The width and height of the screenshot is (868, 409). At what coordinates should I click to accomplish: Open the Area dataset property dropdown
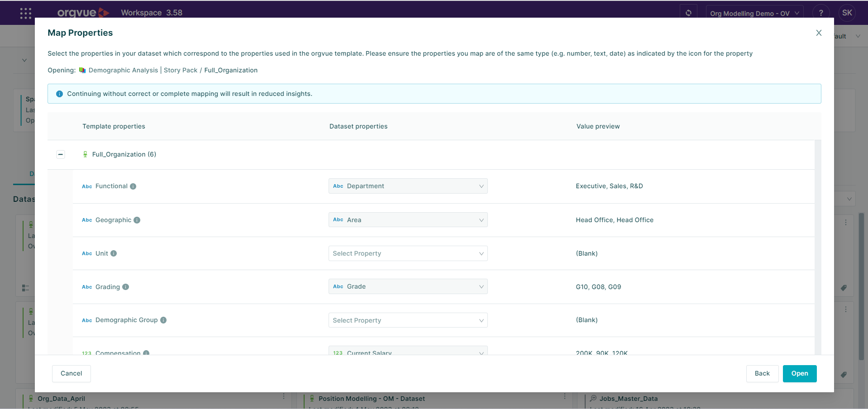tap(408, 220)
